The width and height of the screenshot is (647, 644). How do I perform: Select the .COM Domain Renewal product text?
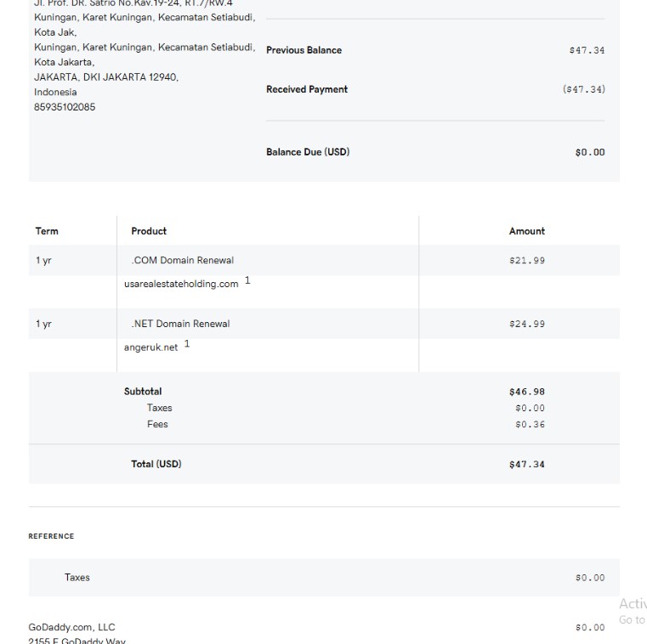182,260
